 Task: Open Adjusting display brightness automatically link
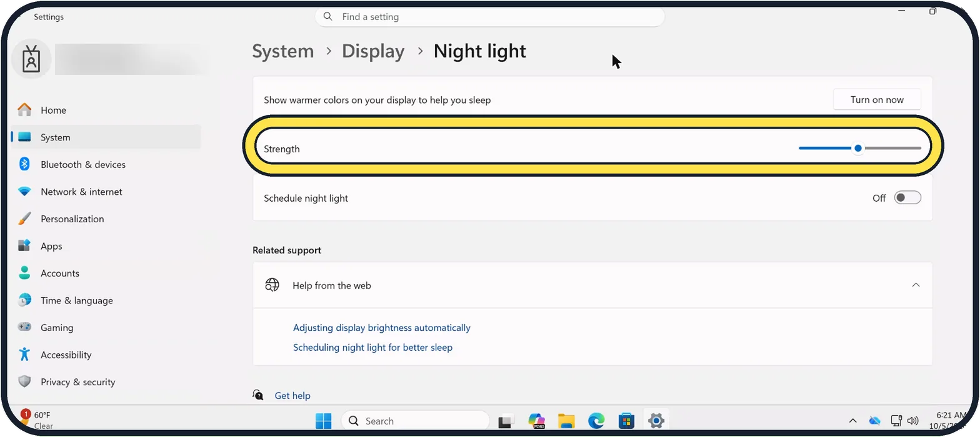pyautogui.click(x=382, y=328)
